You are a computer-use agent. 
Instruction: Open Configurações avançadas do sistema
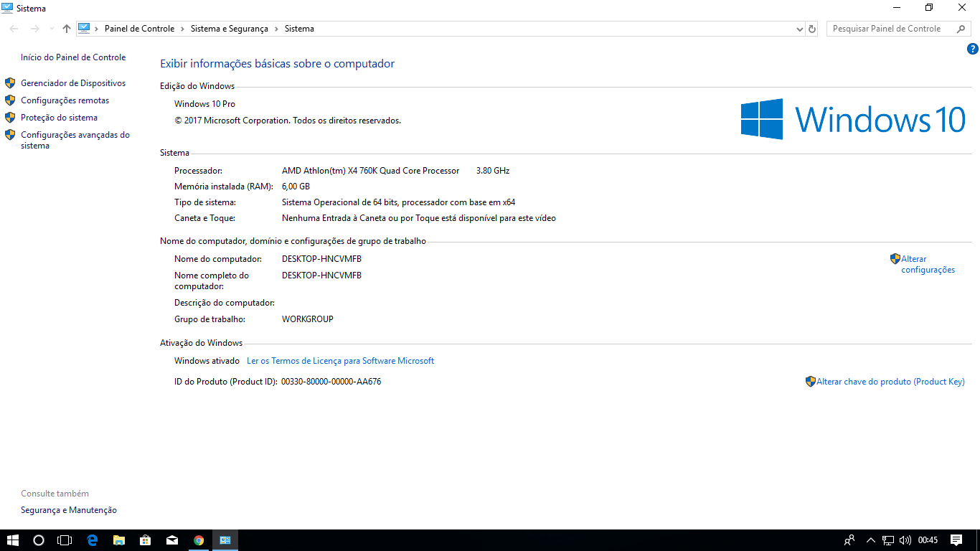click(75, 140)
